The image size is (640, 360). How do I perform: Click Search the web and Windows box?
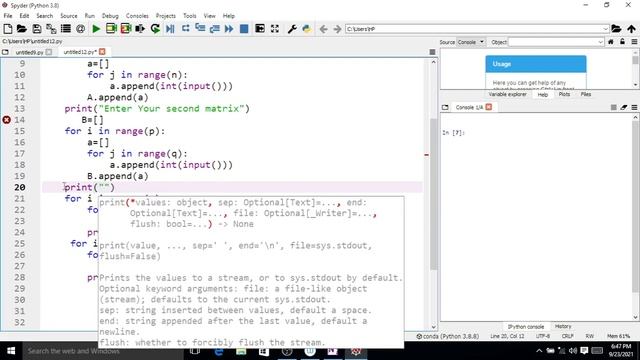click(102, 351)
